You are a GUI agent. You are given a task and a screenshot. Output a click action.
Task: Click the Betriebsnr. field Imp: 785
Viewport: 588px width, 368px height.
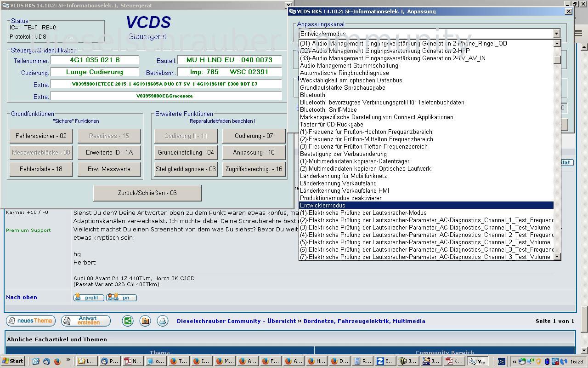(229, 72)
